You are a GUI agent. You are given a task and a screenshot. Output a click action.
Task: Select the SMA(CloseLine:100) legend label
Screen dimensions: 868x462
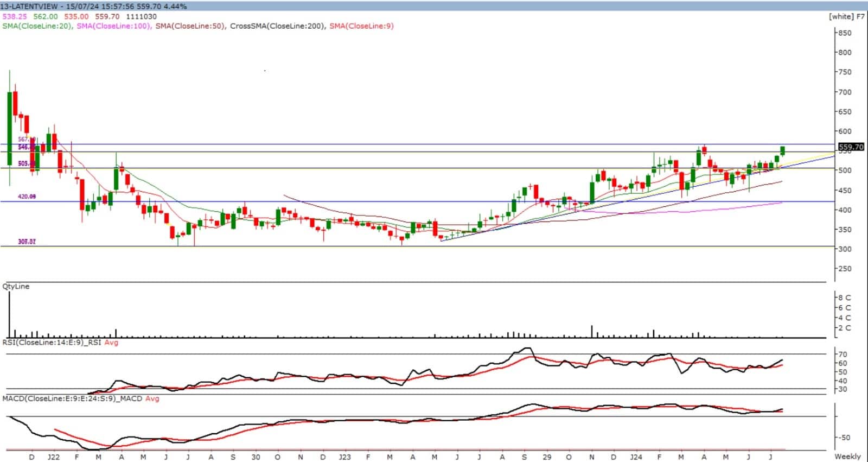tap(113, 26)
